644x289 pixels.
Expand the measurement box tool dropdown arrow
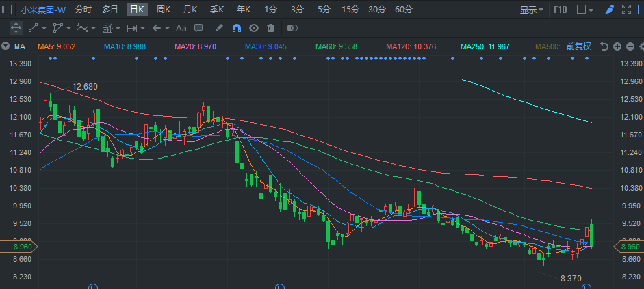coord(118,28)
